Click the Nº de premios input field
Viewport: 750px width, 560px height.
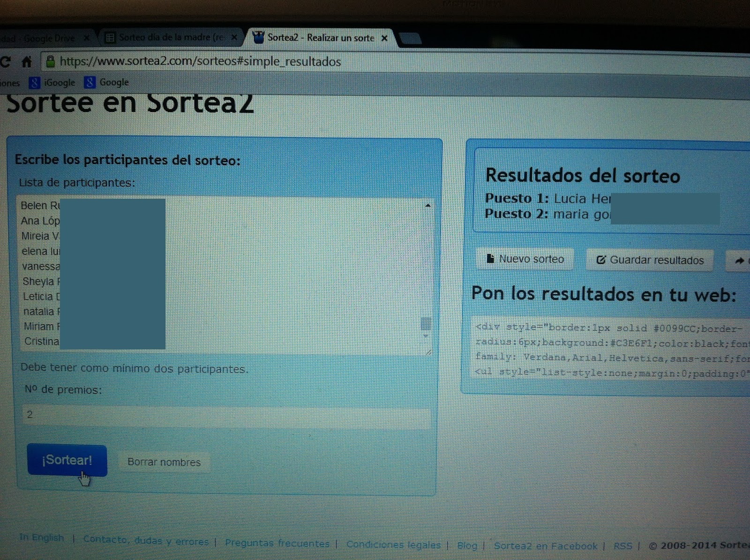coord(226,417)
